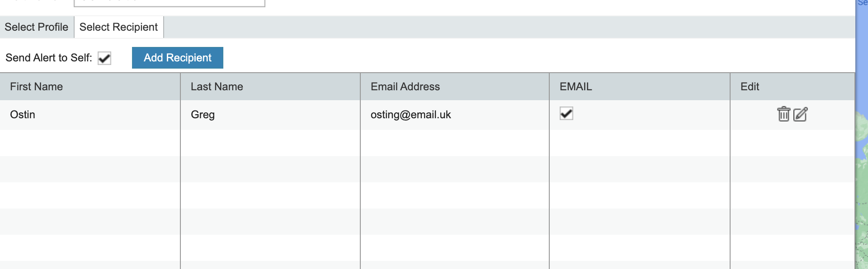Toggle the Send Alert to Self checkbox
The width and height of the screenshot is (868, 269).
coord(104,58)
